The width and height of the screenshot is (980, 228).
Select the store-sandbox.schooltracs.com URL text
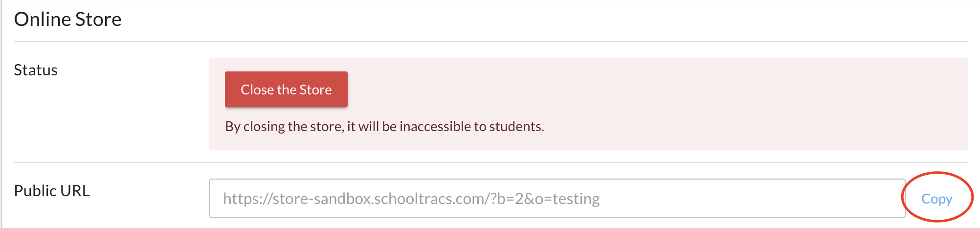(x=377, y=199)
